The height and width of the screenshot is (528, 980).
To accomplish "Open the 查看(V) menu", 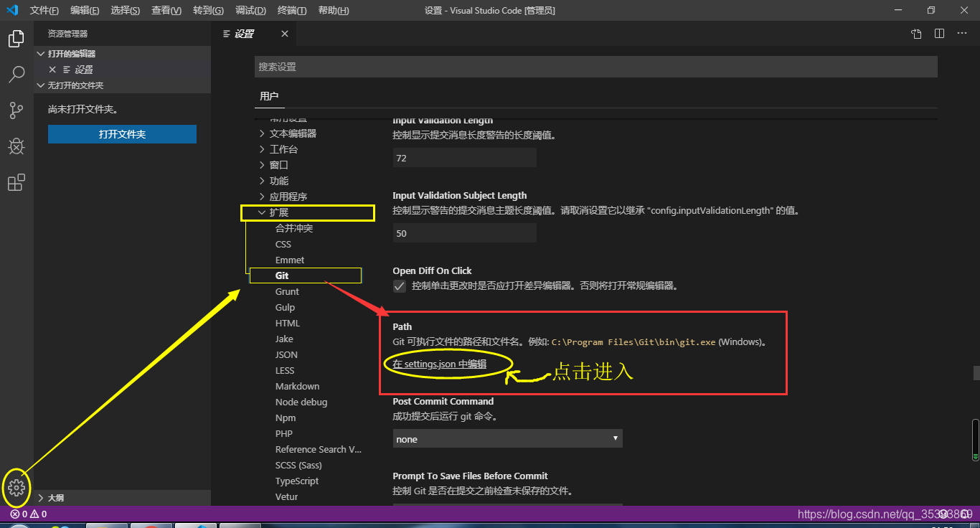I will (x=167, y=10).
